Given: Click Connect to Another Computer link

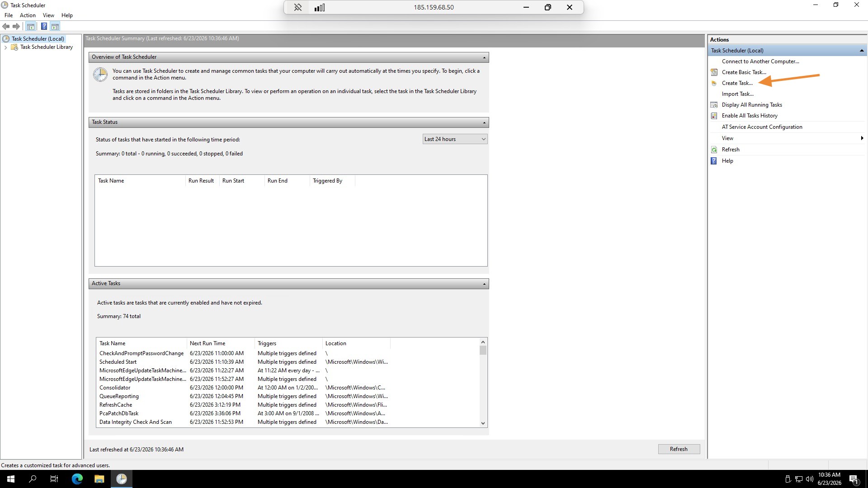Looking at the screenshot, I should 760,61.
